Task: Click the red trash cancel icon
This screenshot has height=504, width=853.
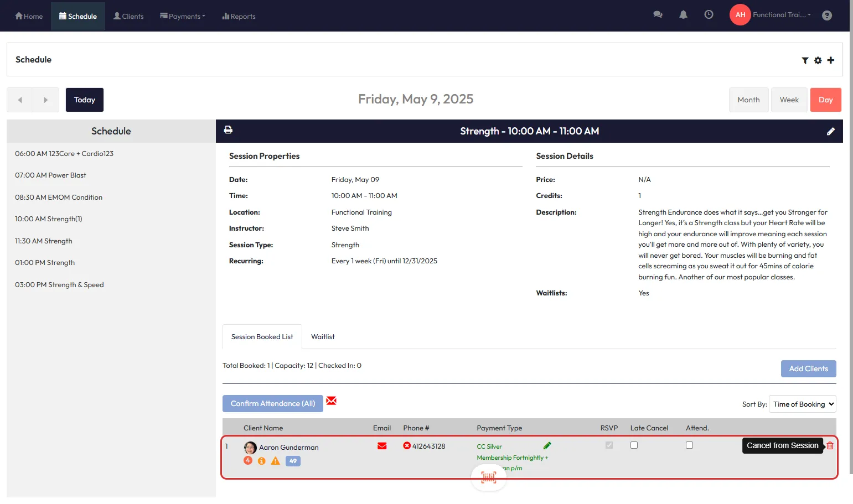Action: [x=830, y=445]
